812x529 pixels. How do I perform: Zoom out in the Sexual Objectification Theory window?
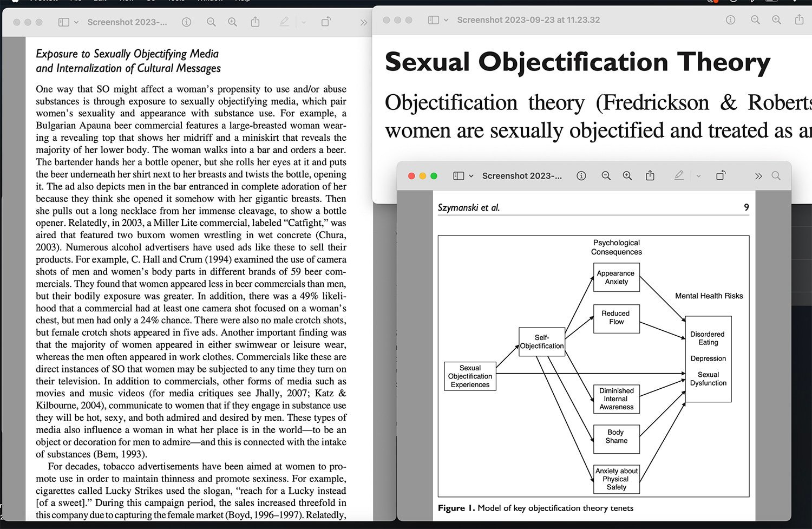pos(755,20)
